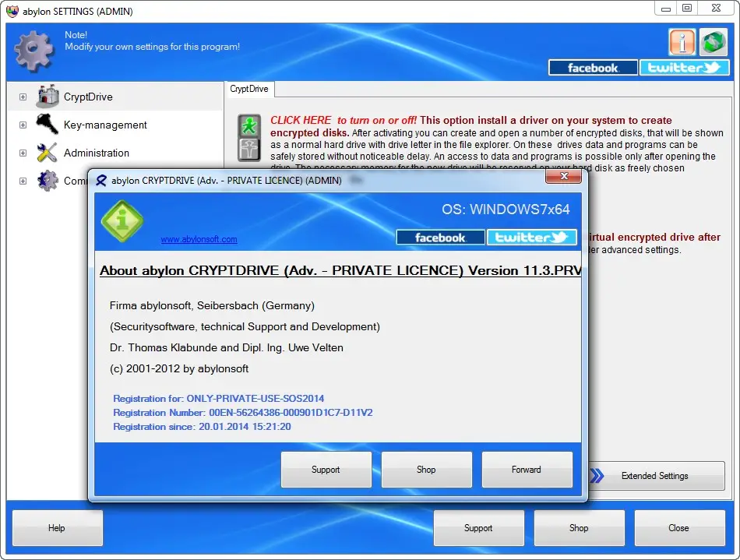Viewport: 740px width, 560px height.
Task: Select Administration in the tree
Action: point(97,153)
